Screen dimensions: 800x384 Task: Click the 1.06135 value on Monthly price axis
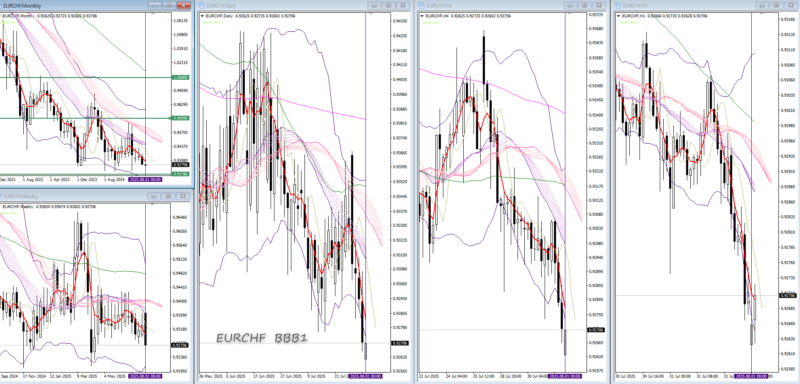tap(181, 21)
